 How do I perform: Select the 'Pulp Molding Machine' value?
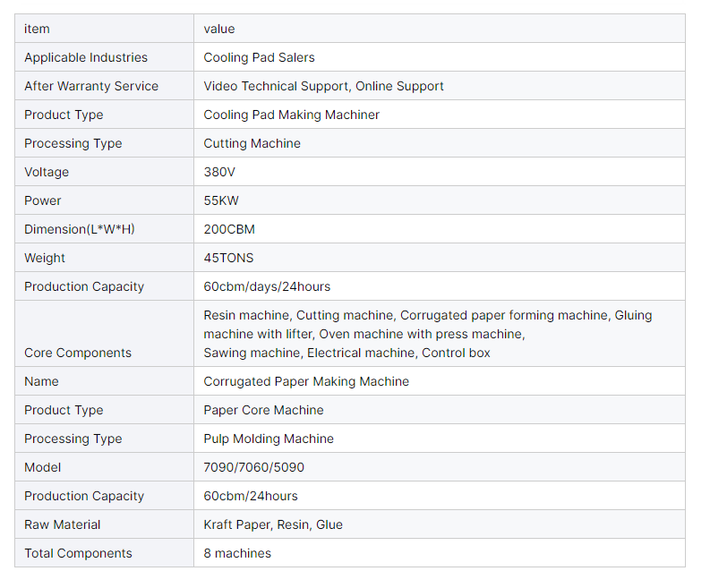[269, 439]
